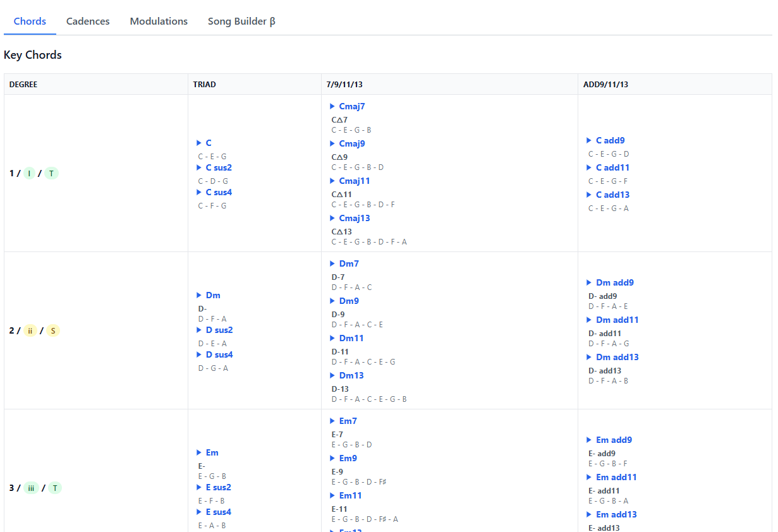
Task: Click the yellow ii degree badge
Action: pos(30,330)
